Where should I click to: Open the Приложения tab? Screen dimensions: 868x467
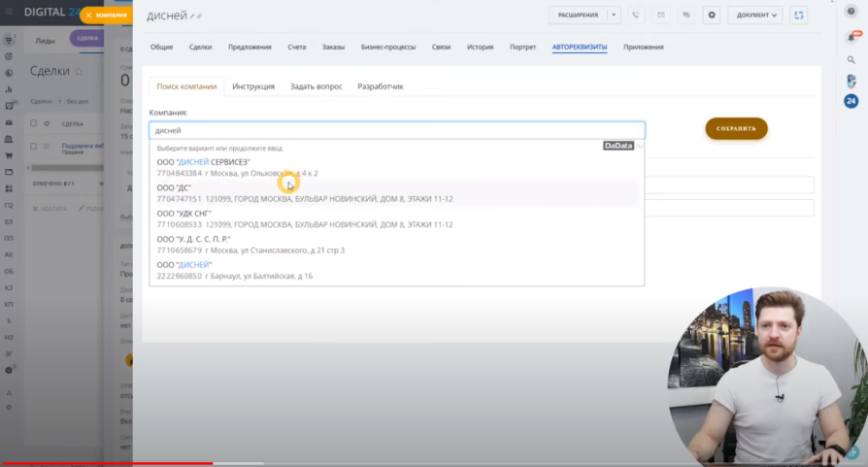click(644, 47)
